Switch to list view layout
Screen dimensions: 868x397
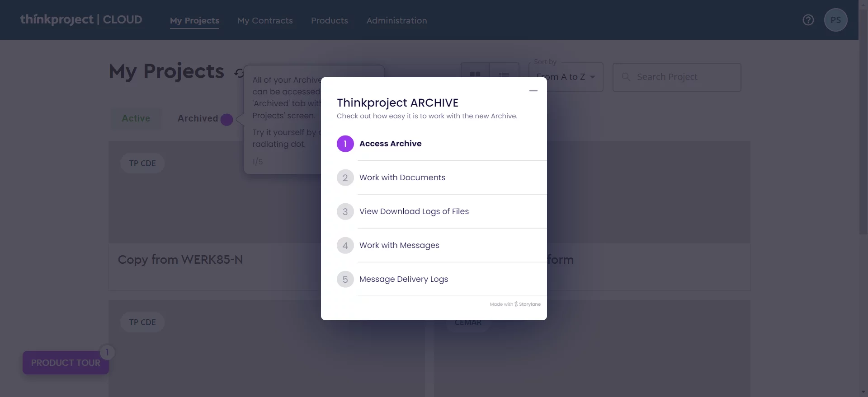click(504, 74)
